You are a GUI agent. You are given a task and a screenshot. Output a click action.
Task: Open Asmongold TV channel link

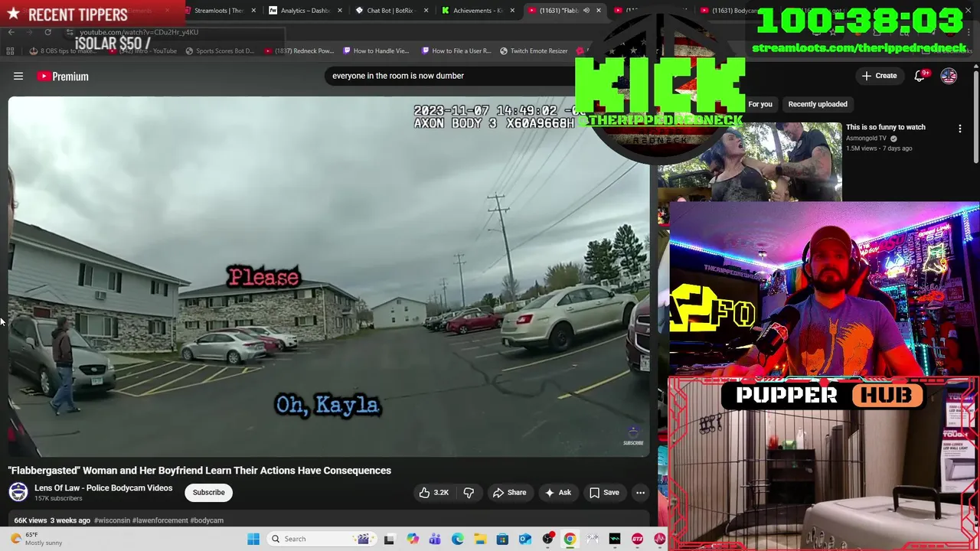[866, 139]
